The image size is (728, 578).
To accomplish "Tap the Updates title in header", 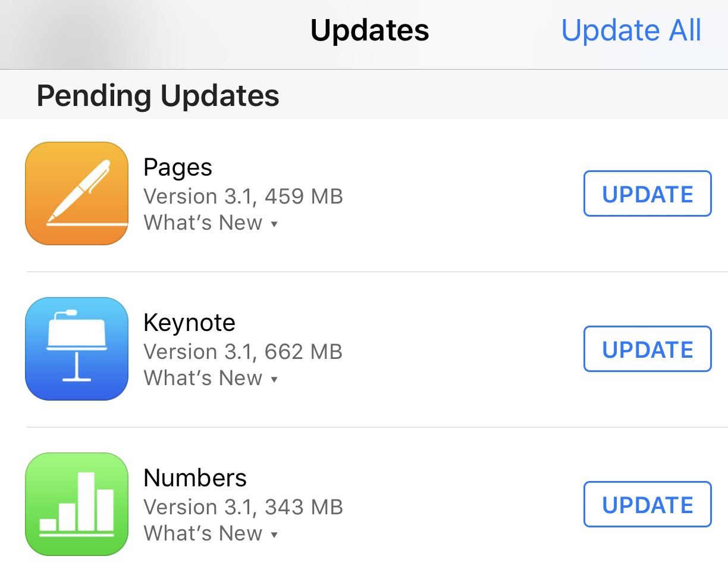I will [x=369, y=30].
